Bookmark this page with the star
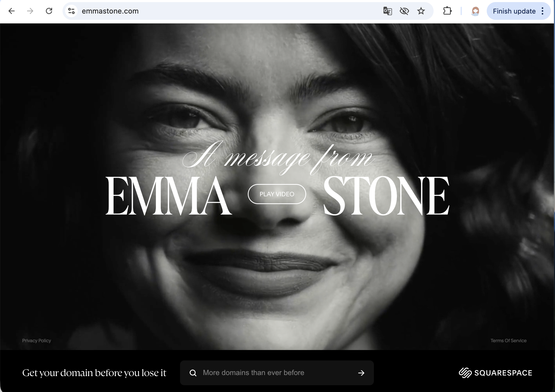The image size is (555, 392). [421, 11]
